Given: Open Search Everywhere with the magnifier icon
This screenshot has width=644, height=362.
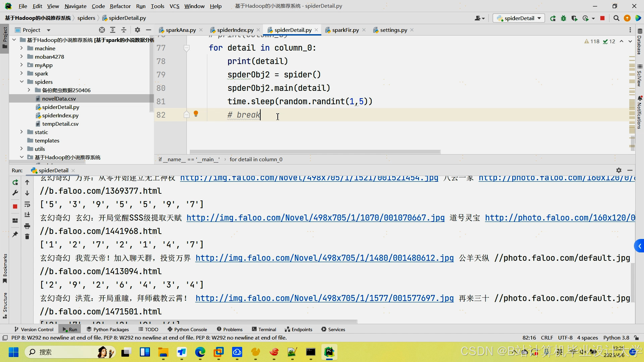Looking at the screenshot, I should click(616, 18).
